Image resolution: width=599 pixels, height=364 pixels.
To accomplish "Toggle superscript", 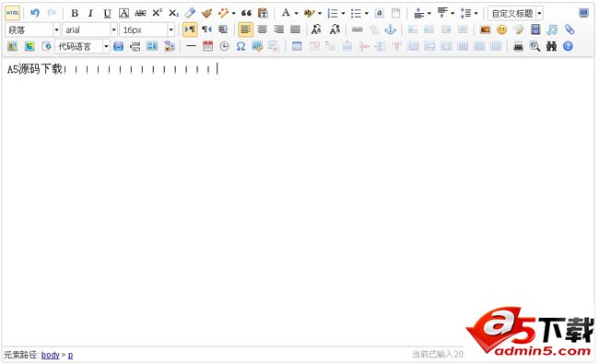I will (157, 14).
